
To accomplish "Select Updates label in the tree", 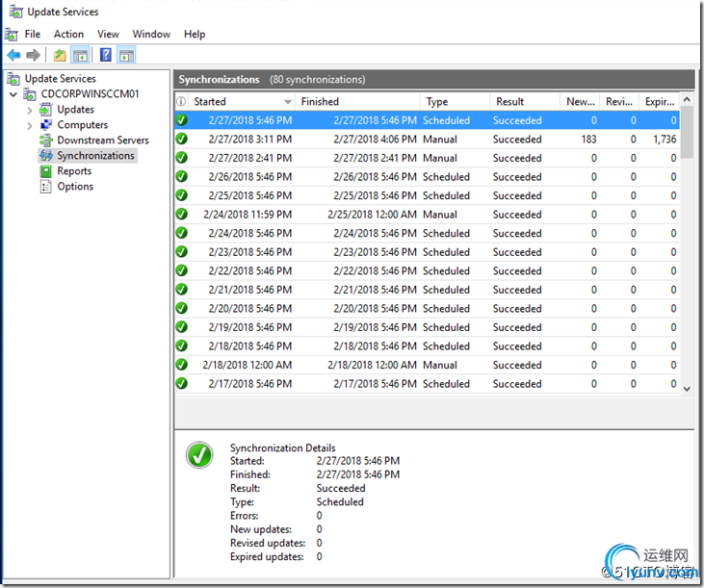I will pos(75,110).
